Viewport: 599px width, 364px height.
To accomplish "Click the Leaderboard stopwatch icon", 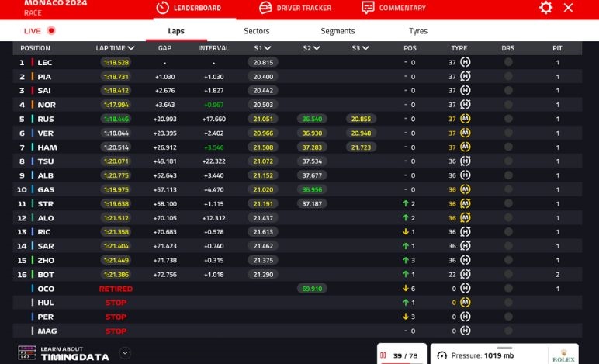I will (162, 8).
